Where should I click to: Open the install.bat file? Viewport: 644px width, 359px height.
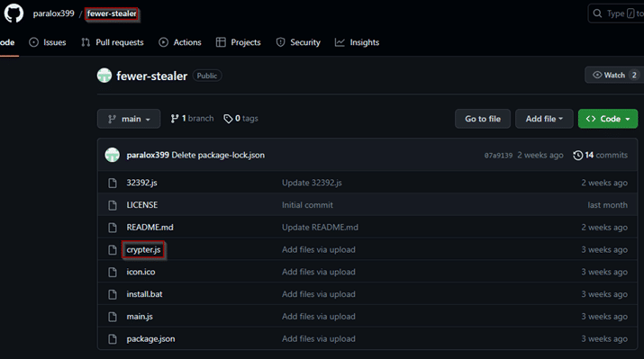[x=145, y=294]
